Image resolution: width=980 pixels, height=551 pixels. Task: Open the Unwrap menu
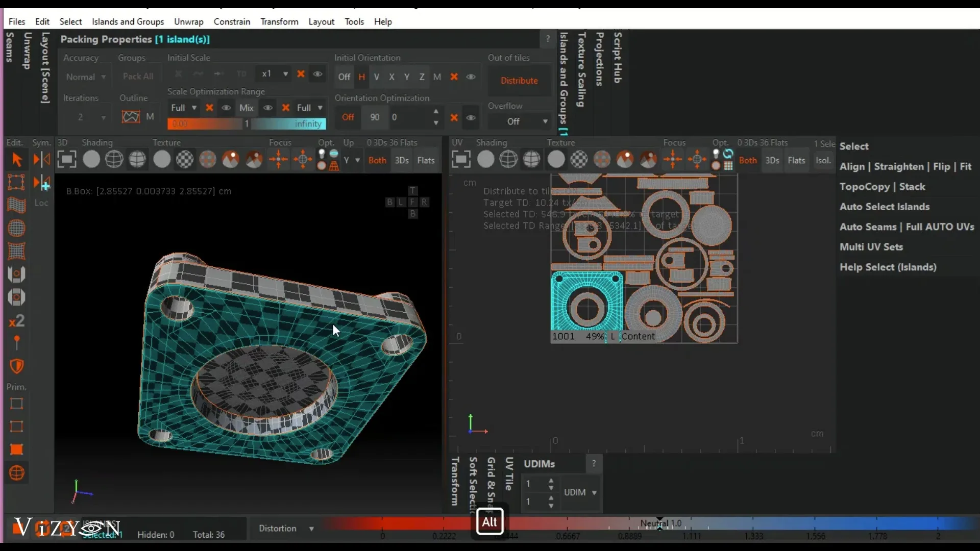coord(188,21)
